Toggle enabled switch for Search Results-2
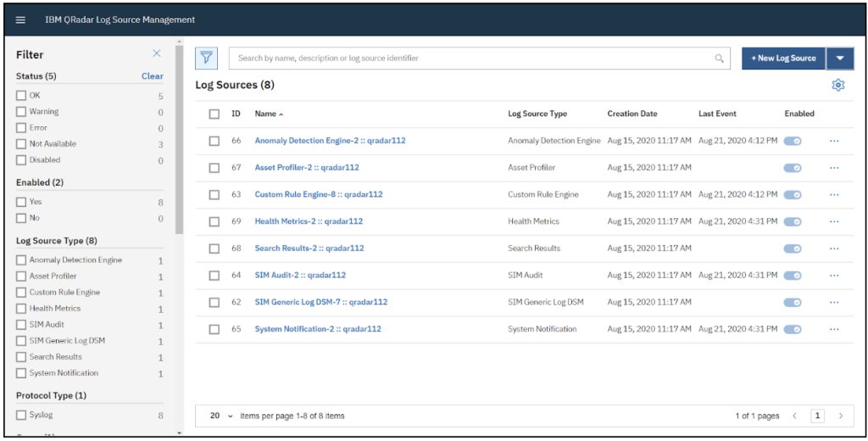 793,248
